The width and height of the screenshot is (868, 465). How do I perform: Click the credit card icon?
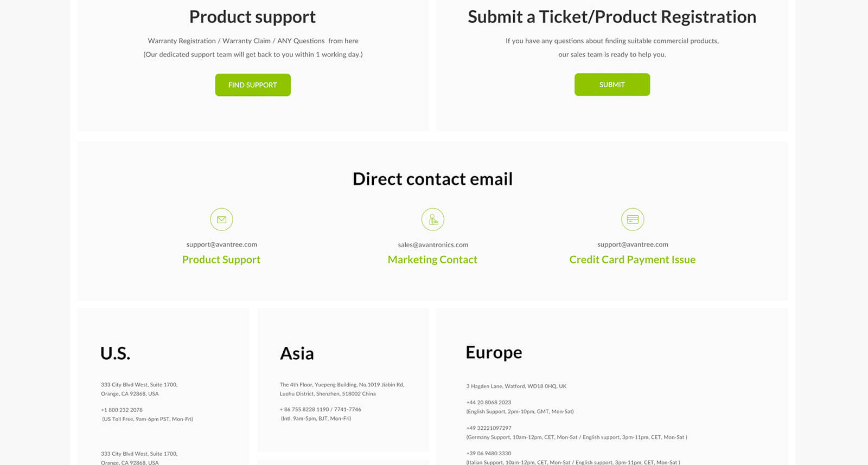pyautogui.click(x=633, y=219)
